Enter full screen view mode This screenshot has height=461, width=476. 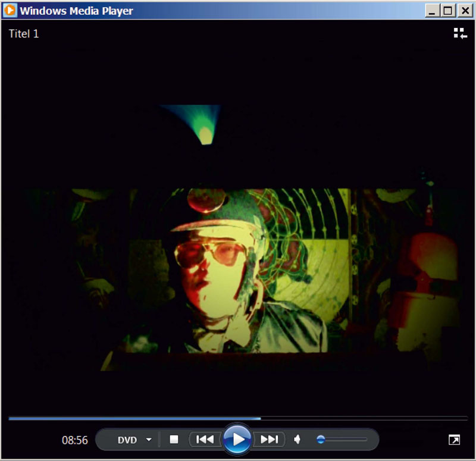[455, 440]
